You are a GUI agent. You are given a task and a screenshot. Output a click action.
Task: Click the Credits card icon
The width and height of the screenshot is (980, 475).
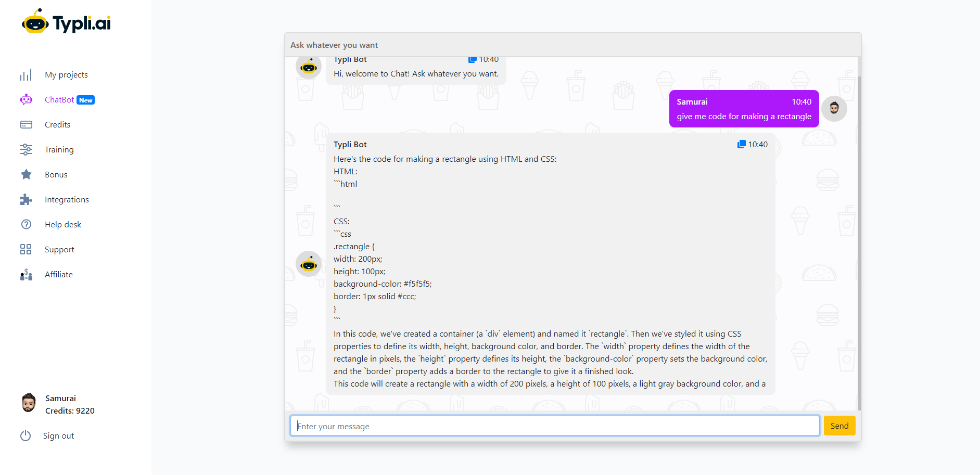[26, 124]
